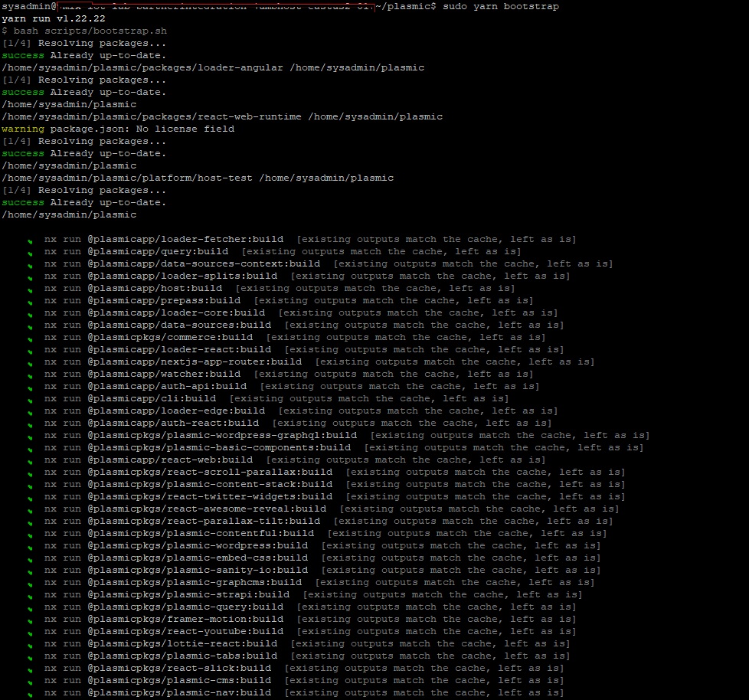Screen dimensions: 749x700
Task: Click the green checkmark beside loader-fetcher:build
Action: tap(30, 240)
